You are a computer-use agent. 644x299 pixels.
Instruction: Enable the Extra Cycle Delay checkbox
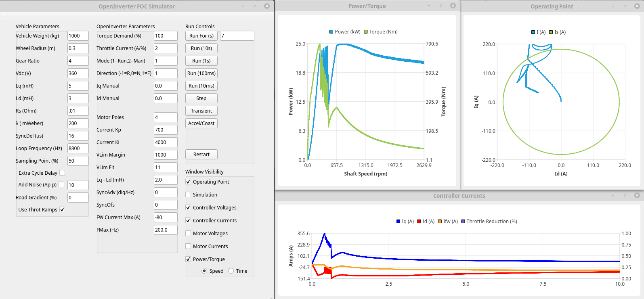(62, 173)
